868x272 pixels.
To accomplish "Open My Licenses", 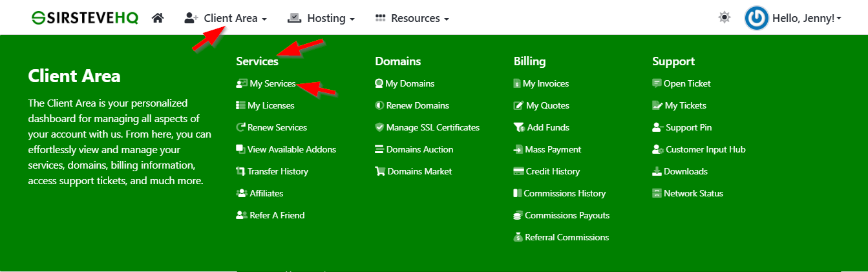I will click(x=271, y=105).
